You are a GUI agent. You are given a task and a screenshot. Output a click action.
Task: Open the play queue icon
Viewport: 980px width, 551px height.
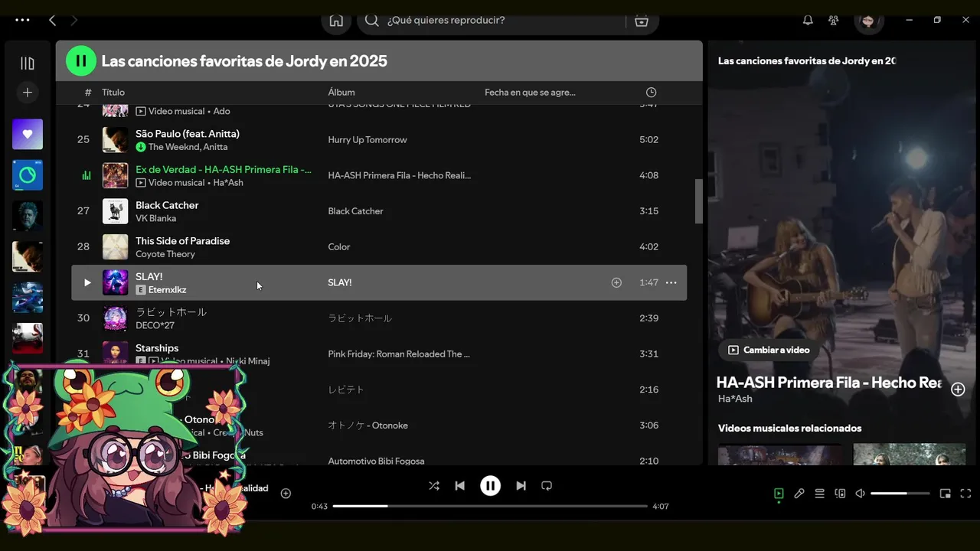pyautogui.click(x=819, y=494)
